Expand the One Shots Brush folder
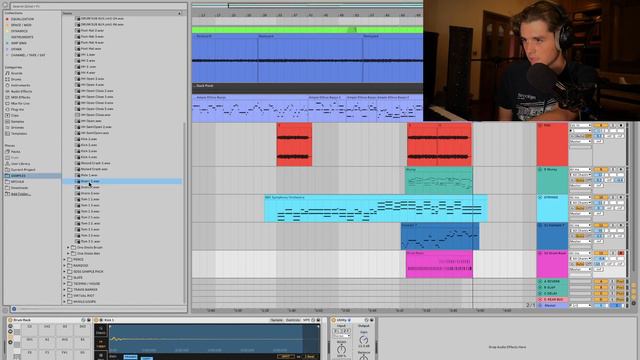The height and width of the screenshot is (360, 640). 69,247
